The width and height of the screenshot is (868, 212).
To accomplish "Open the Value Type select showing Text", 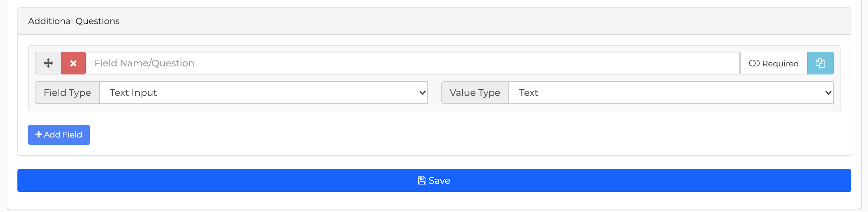I will point(671,93).
